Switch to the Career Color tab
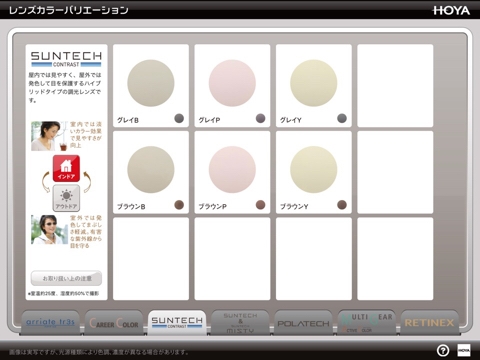This screenshot has height=360, width=480. 114,323
